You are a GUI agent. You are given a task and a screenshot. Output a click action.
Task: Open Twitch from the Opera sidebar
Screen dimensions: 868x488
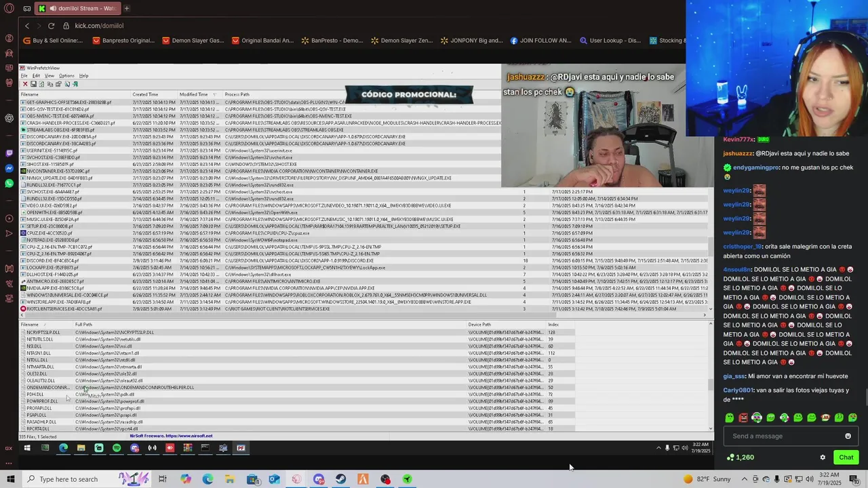[x=9, y=154]
